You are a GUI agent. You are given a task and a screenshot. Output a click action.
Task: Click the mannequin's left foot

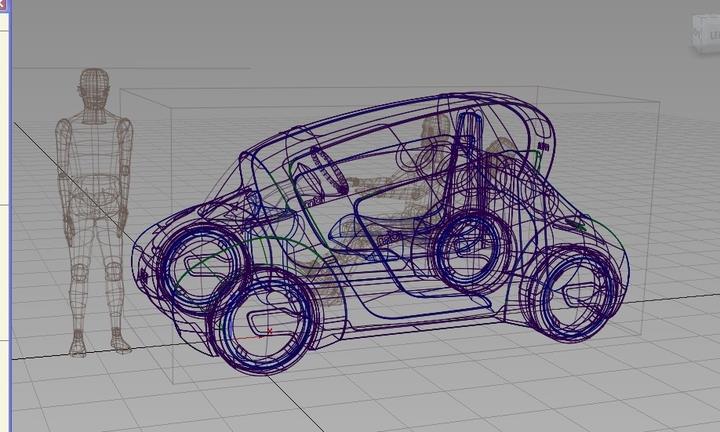[120, 343]
